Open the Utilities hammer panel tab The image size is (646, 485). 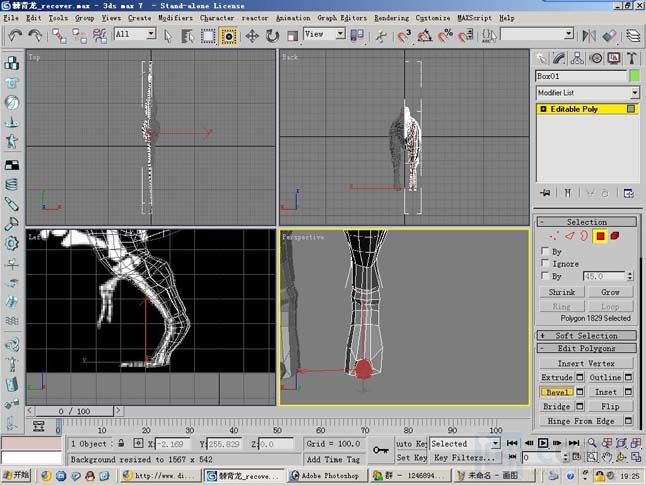point(632,58)
